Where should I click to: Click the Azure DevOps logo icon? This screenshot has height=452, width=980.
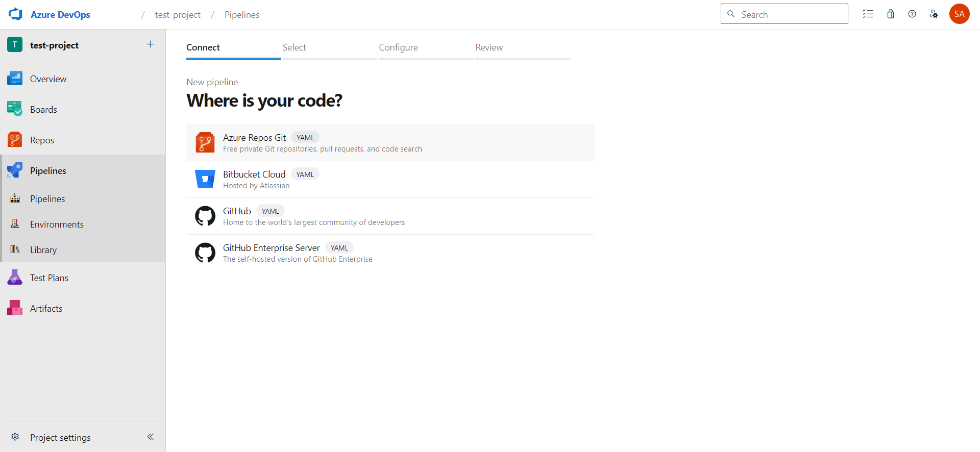(15, 14)
